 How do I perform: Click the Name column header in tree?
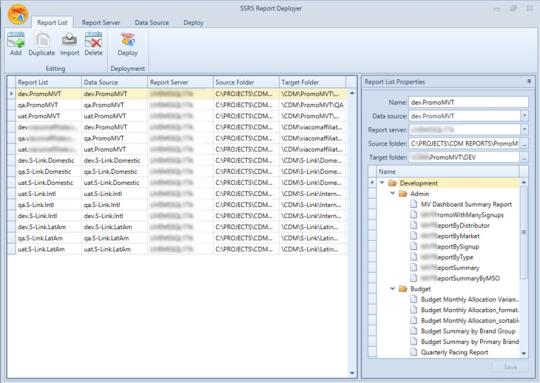point(448,172)
